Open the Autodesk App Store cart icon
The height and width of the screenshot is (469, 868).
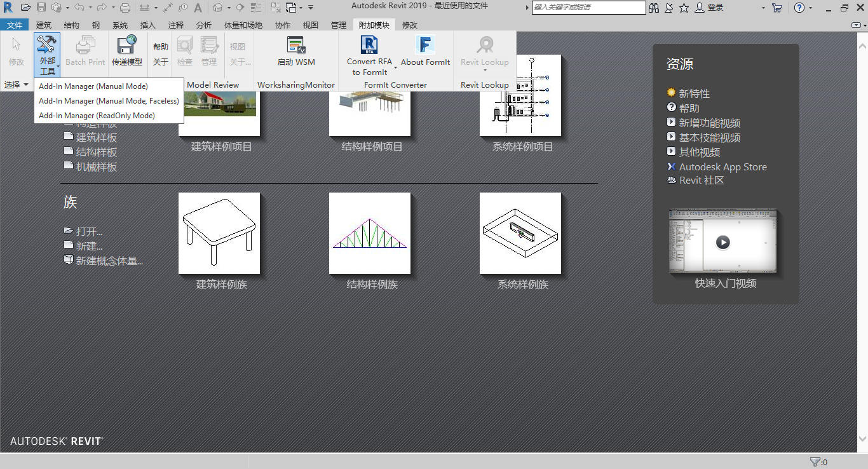point(776,8)
